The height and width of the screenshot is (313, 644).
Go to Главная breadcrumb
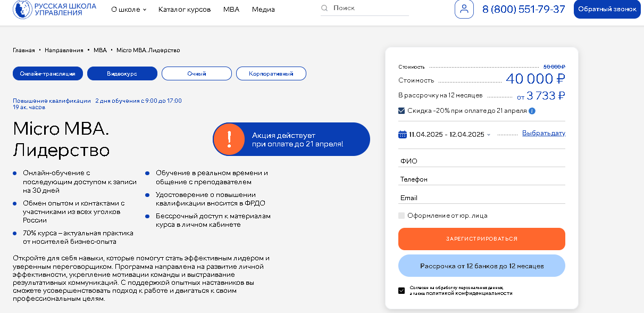pos(24,50)
